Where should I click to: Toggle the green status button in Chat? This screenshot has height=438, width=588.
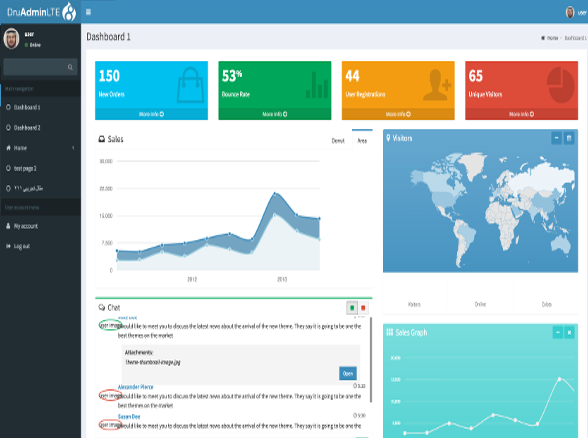point(352,308)
